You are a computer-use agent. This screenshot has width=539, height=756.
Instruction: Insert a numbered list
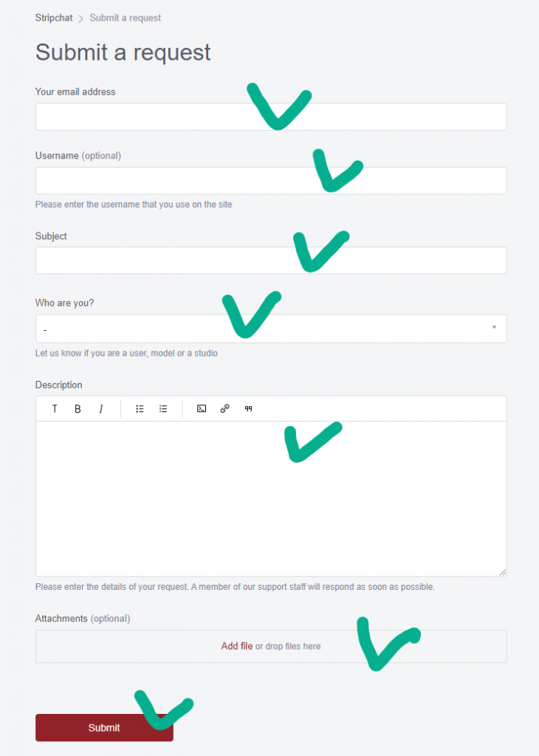[x=163, y=409]
